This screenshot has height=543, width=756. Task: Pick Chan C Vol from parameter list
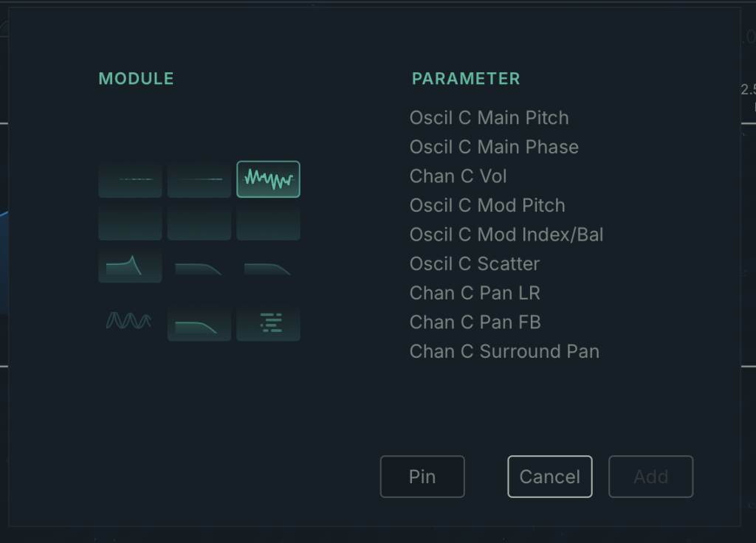(458, 176)
